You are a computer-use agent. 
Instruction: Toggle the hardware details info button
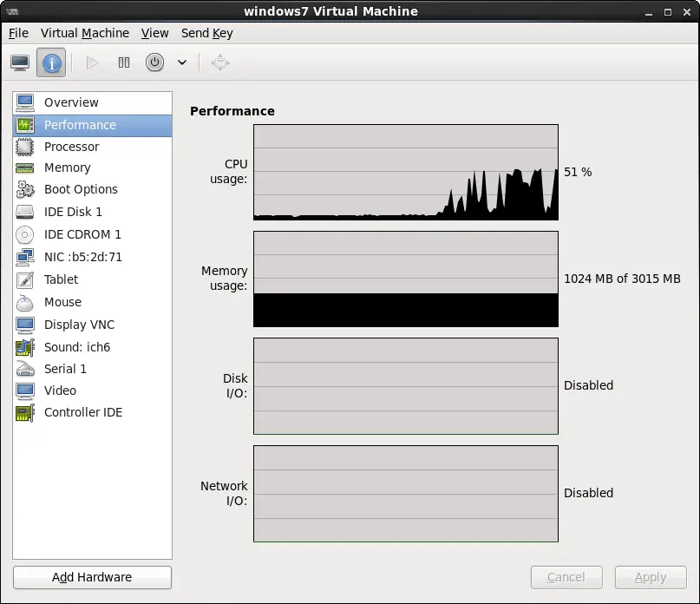pos(51,62)
